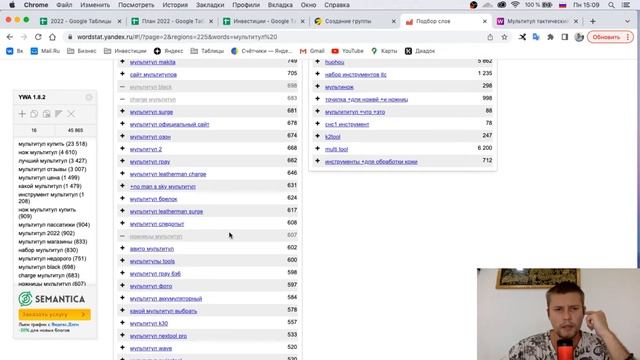The width and height of the screenshot is (640, 360).
Task: Open the Chrome 'История' menu
Action: (x=175, y=5)
